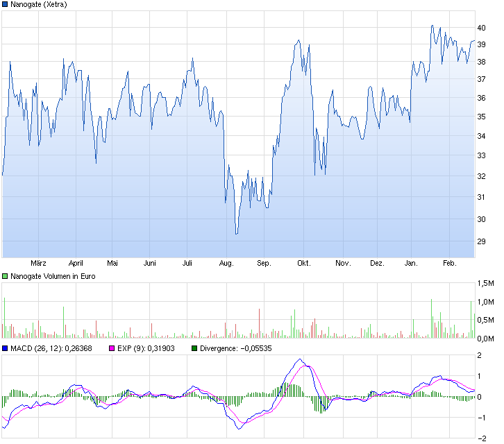The height and width of the screenshot is (444, 504).
Task: Select the 'Nanogate (Xetra)' chart title
Action: point(39,4)
